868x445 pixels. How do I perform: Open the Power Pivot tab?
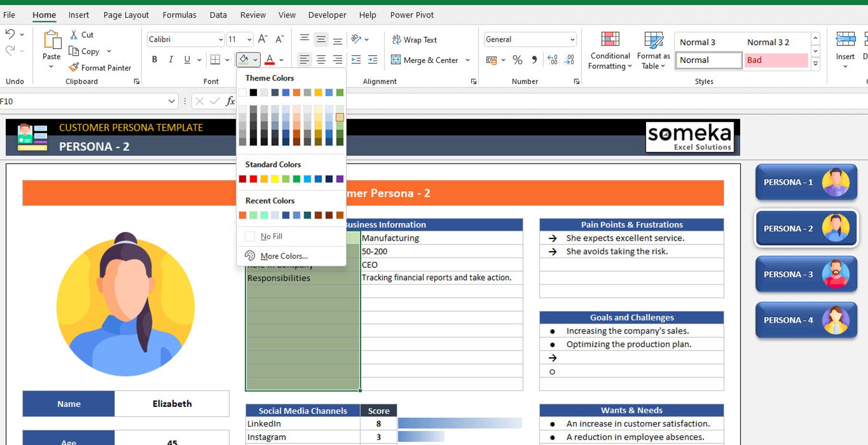pyautogui.click(x=412, y=15)
